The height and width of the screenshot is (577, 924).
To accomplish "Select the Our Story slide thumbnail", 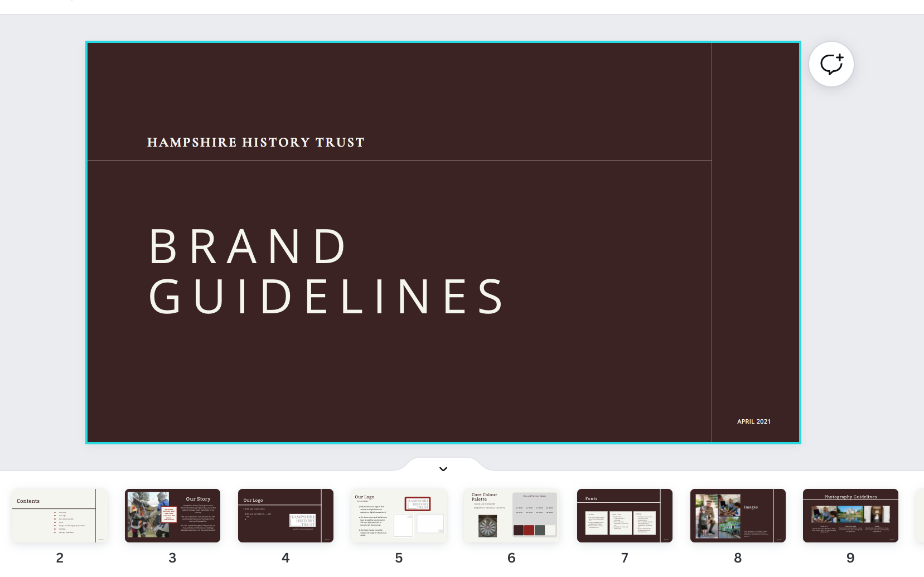I will pyautogui.click(x=172, y=516).
